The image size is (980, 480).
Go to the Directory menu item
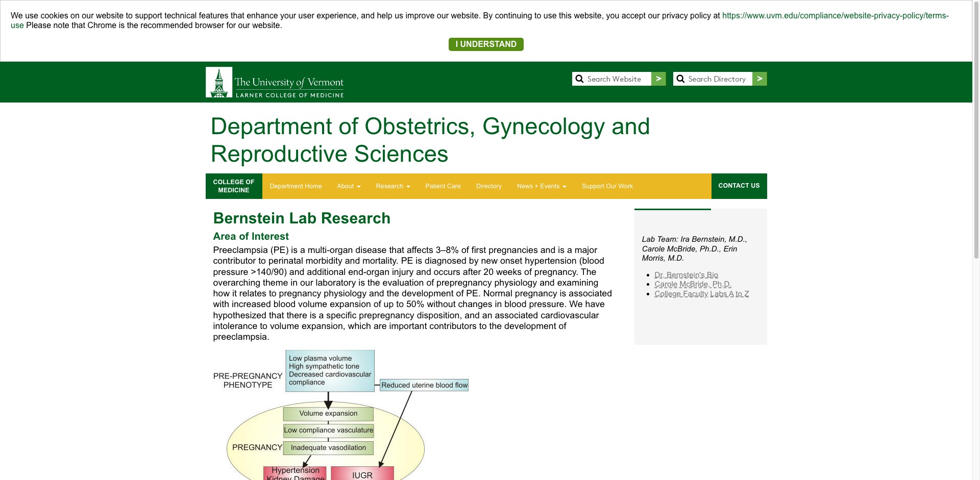click(489, 186)
